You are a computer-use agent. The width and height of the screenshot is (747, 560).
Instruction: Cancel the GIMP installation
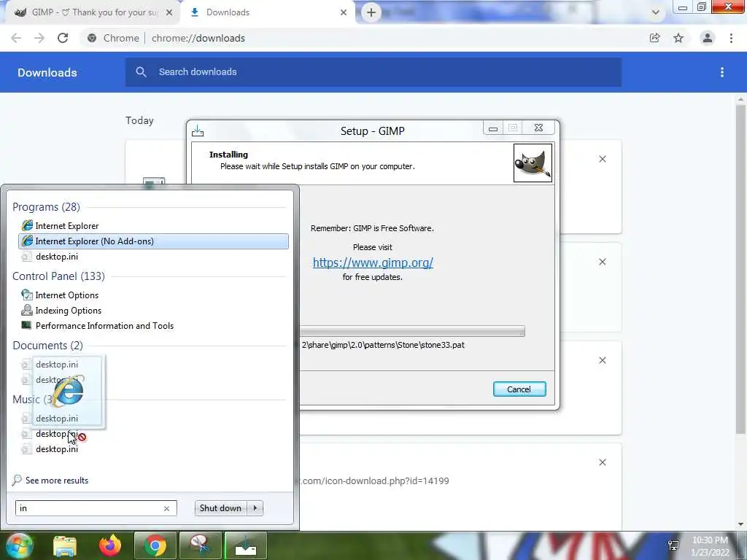pos(519,389)
